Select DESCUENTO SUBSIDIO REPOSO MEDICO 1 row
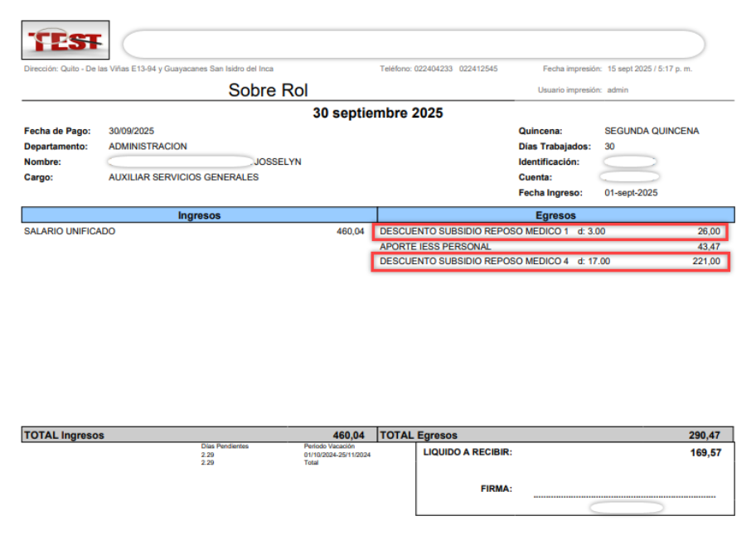Viewport: 756px width, 540px height. 550,231
